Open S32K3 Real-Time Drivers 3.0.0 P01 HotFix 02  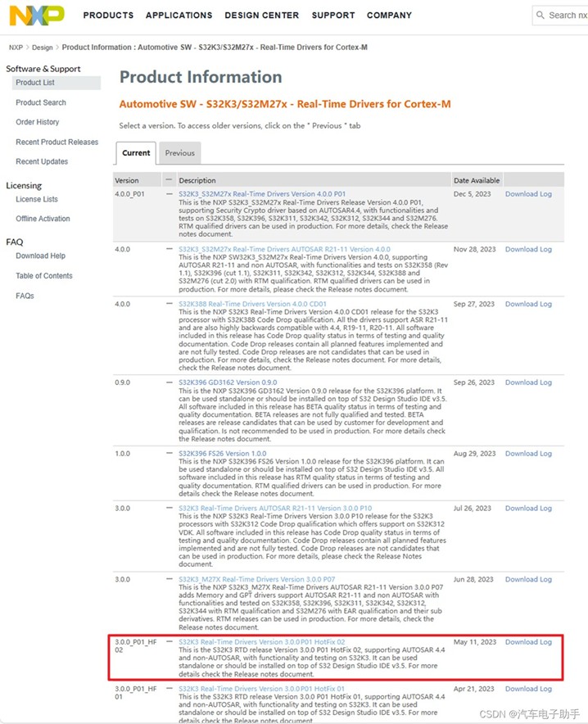pos(261,642)
